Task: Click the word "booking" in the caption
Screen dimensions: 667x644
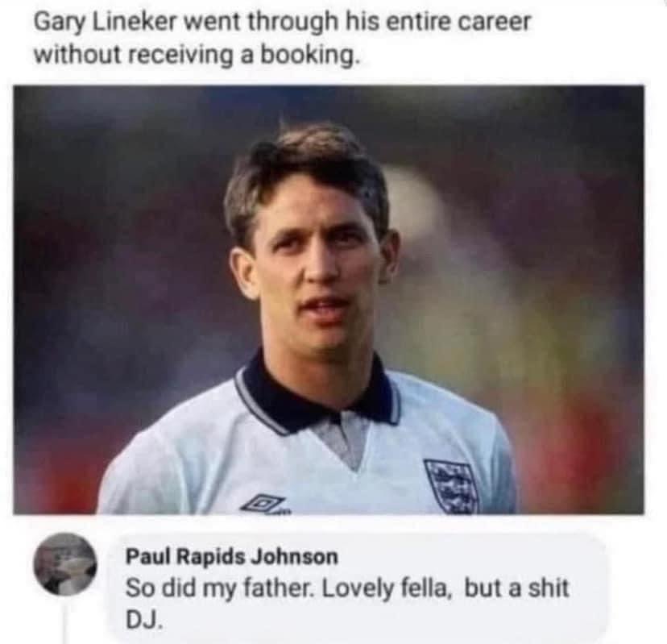Action: [316, 55]
